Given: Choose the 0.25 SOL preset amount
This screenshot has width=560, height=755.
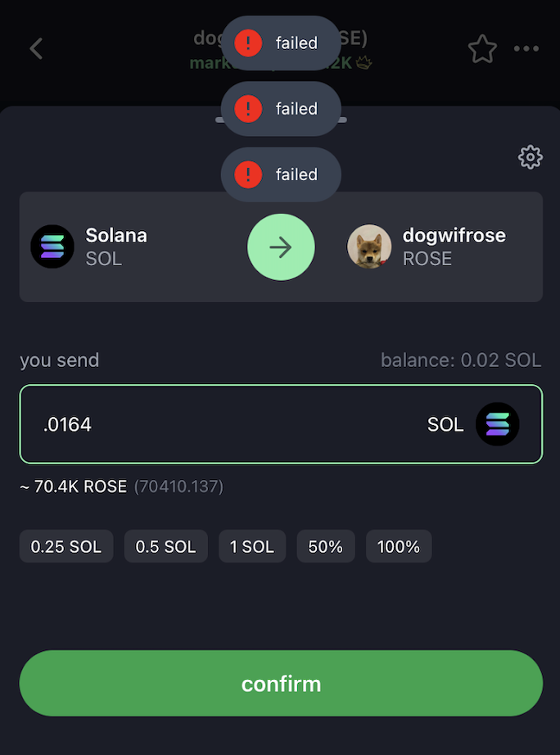Looking at the screenshot, I should click(66, 546).
